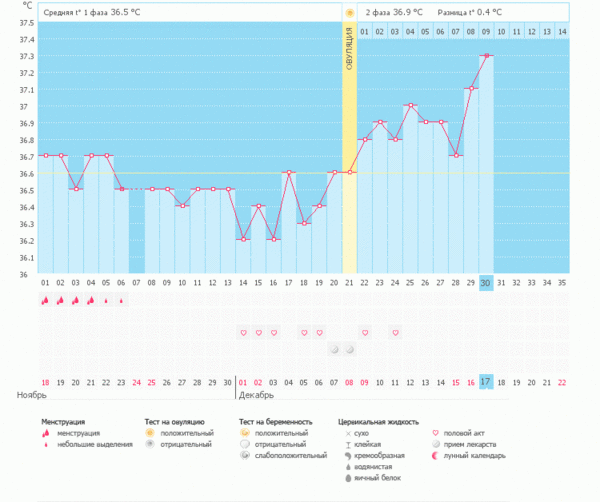Click the отрицательный ovulation test legend icon
This screenshot has height=502, width=600.
click(x=150, y=444)
